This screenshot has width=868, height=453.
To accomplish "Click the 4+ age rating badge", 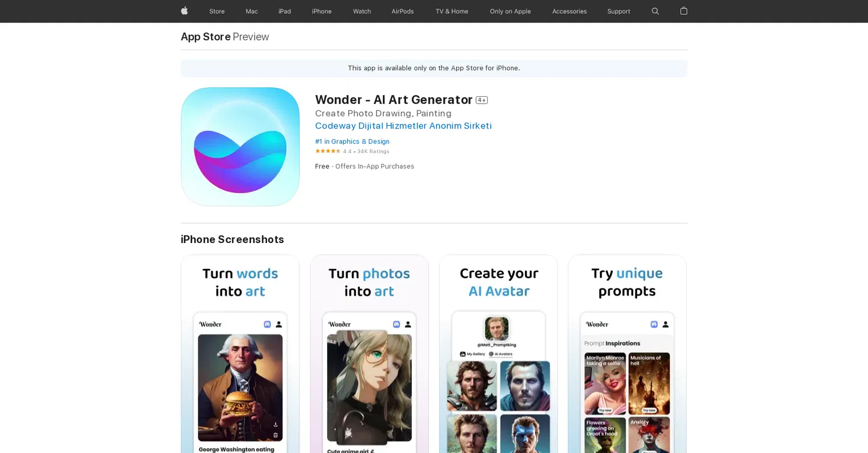I will [481, 100].
